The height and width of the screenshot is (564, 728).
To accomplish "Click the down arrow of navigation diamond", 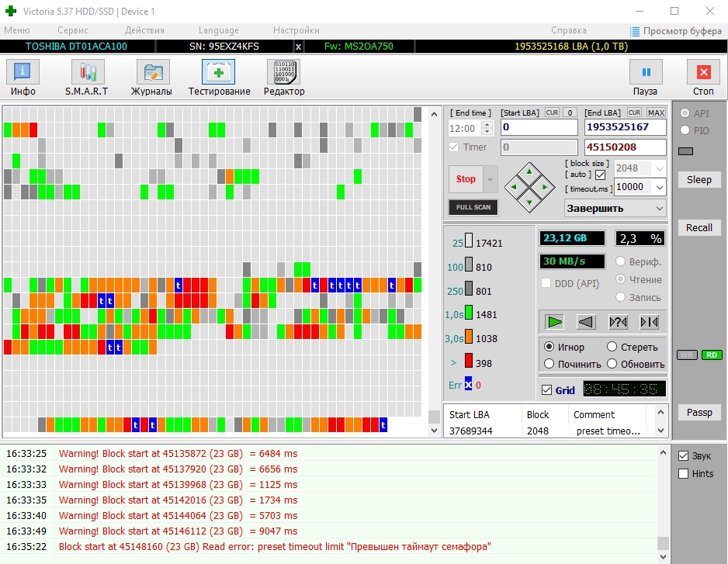I will (529, 202).
